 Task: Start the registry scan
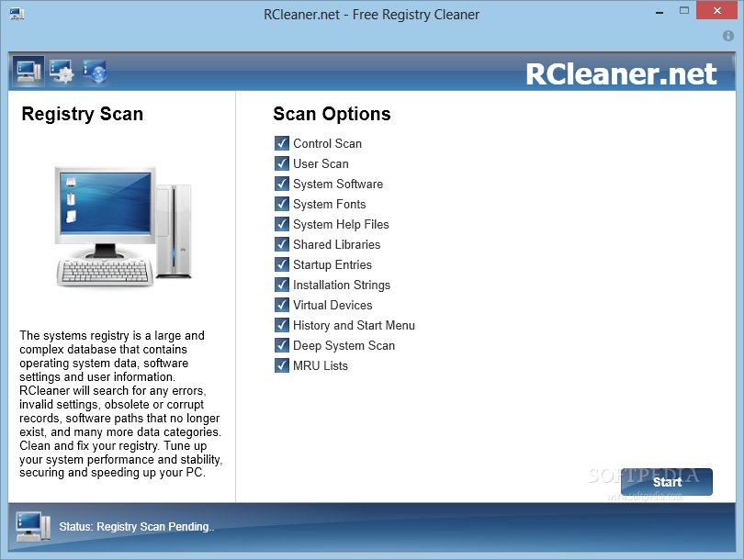pyautogui.click(x=667, y=482)
